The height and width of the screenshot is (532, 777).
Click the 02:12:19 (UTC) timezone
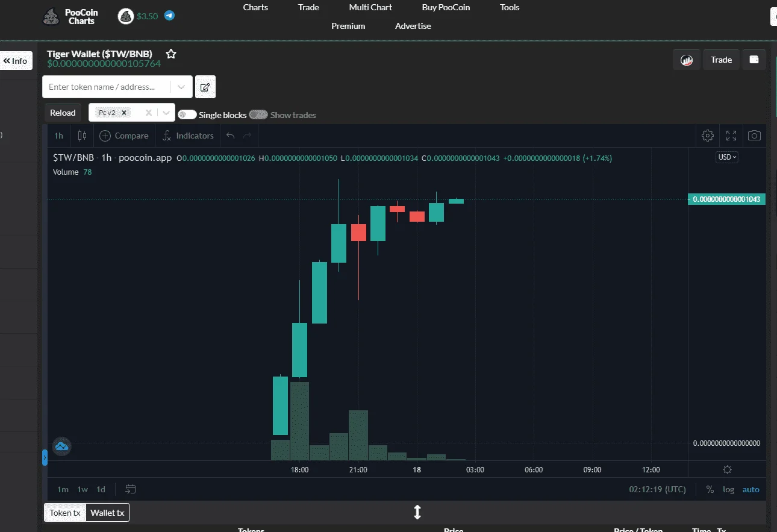[x=658, y=489]
